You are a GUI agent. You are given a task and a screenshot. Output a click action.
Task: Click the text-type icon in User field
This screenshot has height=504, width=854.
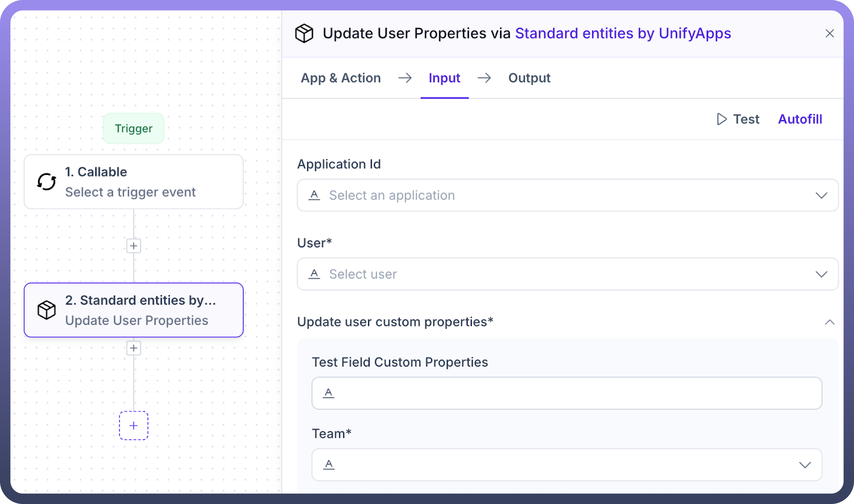point(314,274)
